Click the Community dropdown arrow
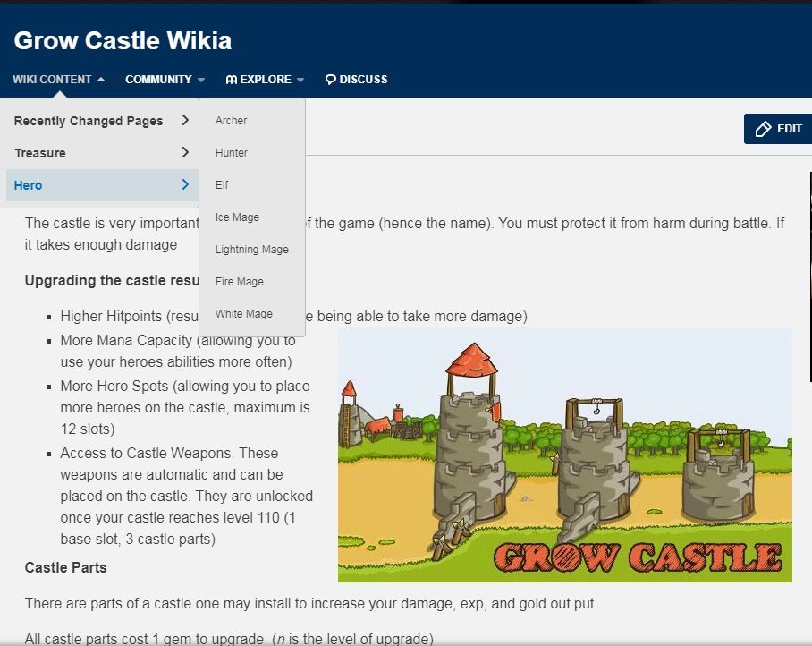Viewport: 812px width, 646px height. click(201, 80)
